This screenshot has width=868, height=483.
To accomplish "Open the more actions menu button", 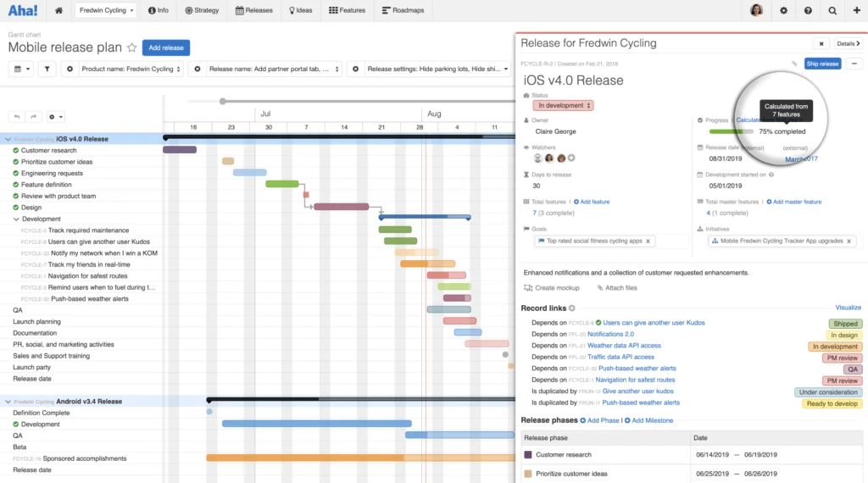I will (x=854, y=64).
